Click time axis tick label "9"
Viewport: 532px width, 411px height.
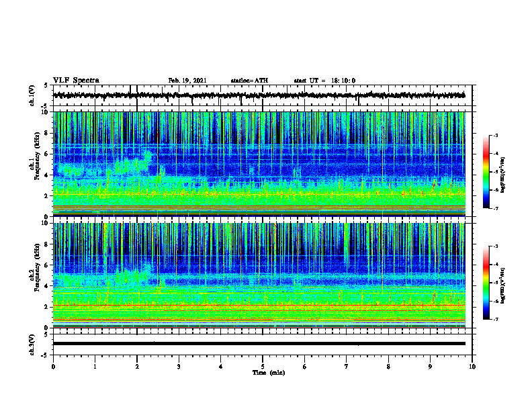coord(430,367)
